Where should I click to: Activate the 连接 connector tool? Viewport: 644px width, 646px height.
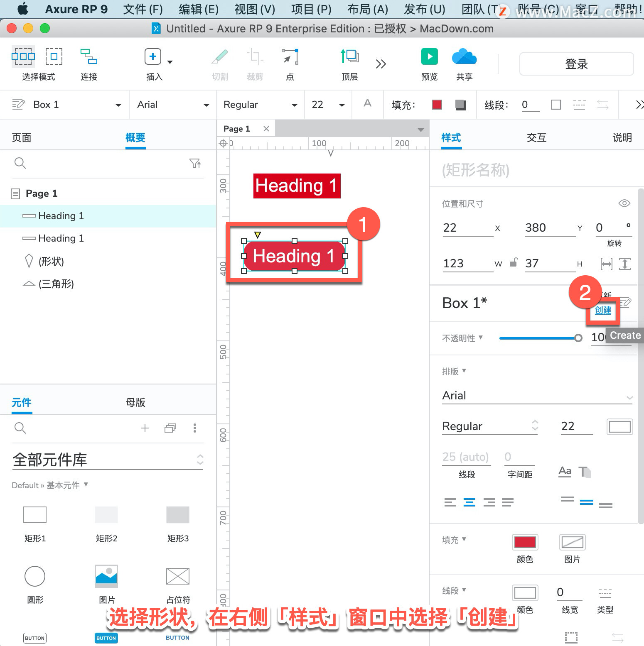88,56
